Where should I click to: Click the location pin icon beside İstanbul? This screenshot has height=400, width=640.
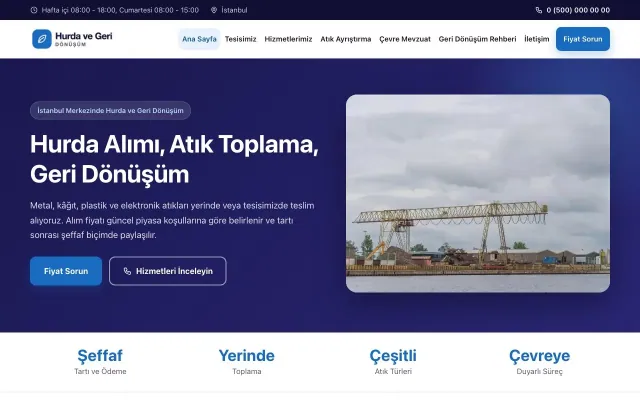(x=214, y=10)
